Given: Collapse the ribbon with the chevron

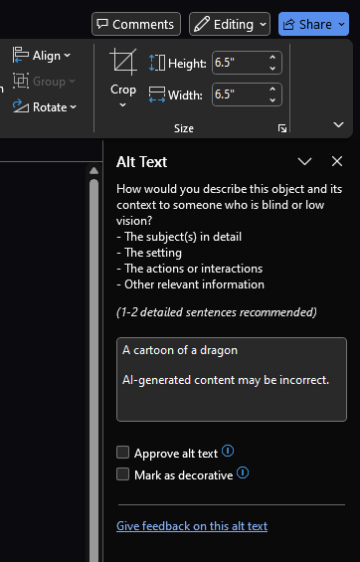Looking at the screenshot, I should pyautogui.click(x=338, y=124).
